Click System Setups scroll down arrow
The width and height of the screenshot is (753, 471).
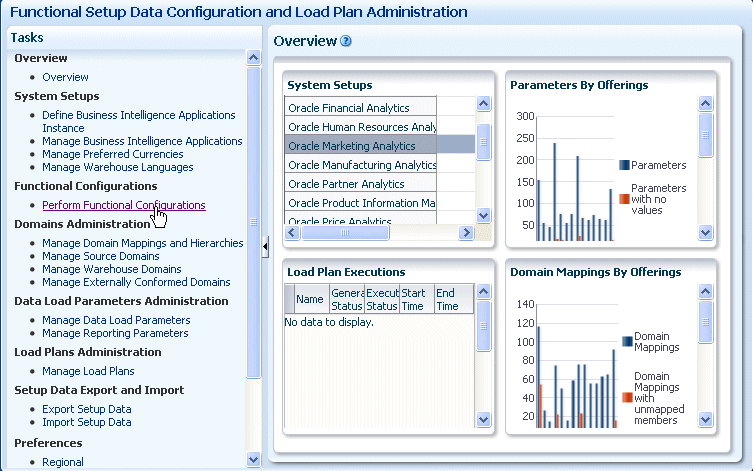click(484, 216)
